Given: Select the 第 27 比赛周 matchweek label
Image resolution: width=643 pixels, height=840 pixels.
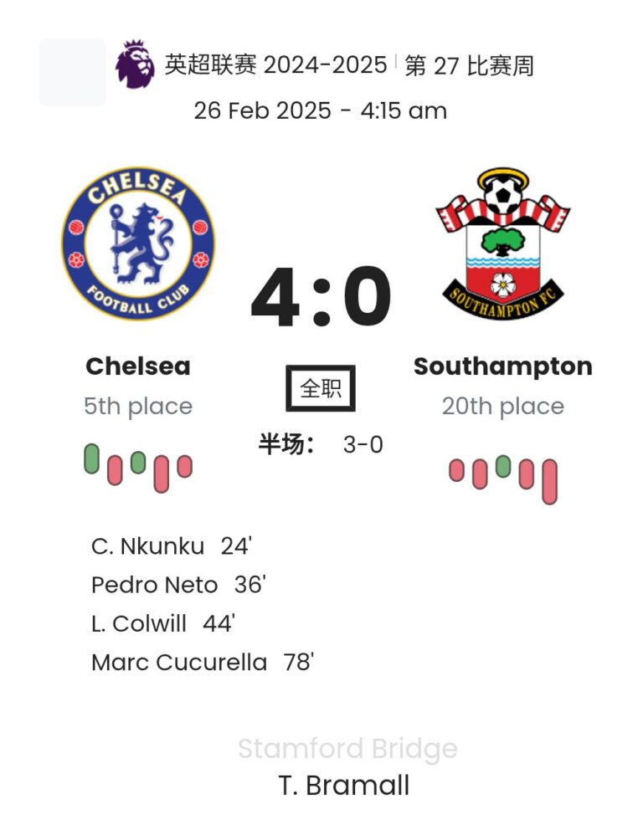Looking at the screenshot, I should 469,65.
